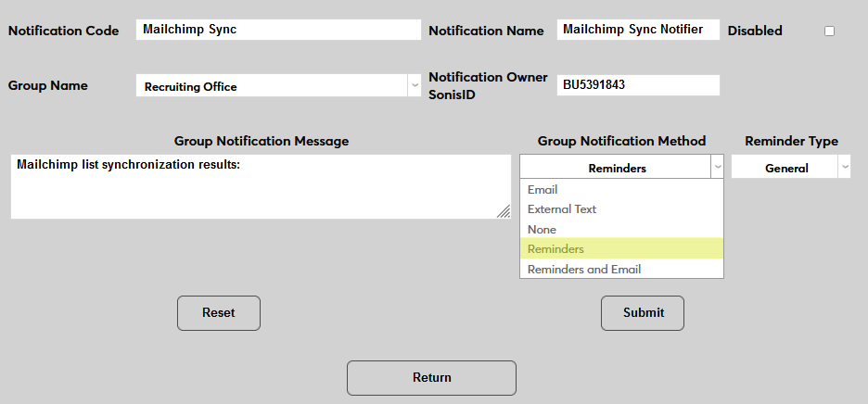The width and height of the screenshot is (868, 404).
Task: Click the Disabled label text
Action: pyautogui.click(x=755, y=31)
